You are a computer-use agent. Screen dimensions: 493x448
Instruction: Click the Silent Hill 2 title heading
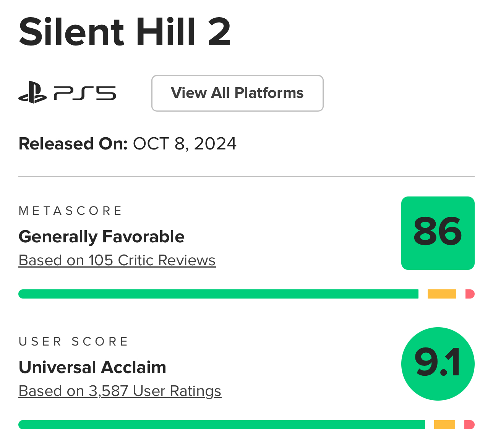pyautogui.click(x=125, y=32)
